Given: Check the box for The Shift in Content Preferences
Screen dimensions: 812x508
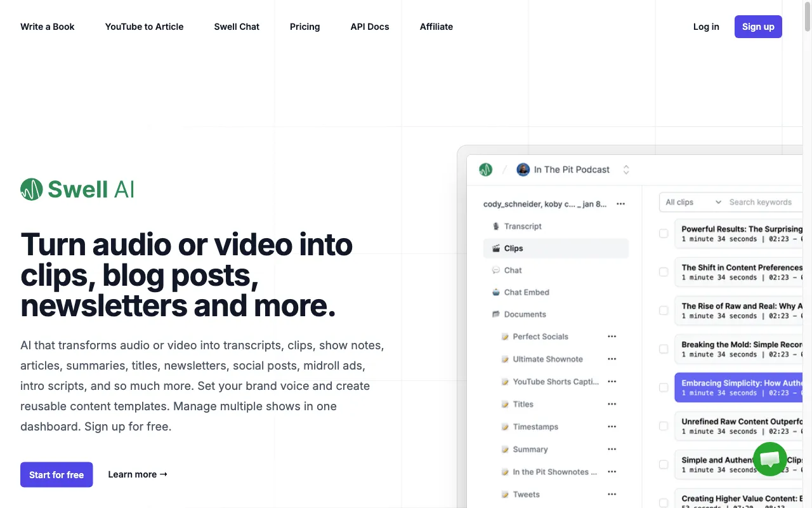Looking at the screenshot, I should (664, 272).
